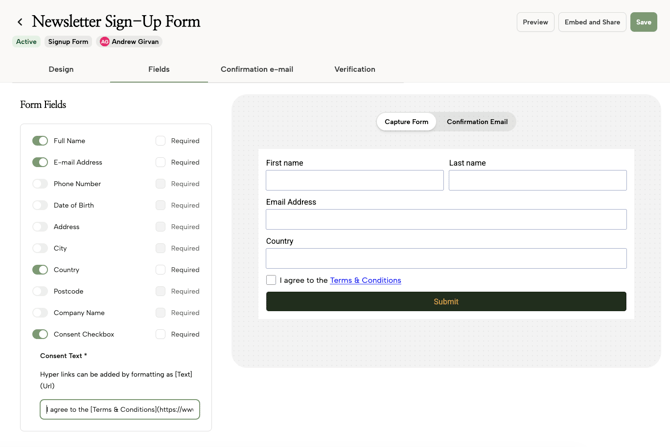Viewport: 670px width, 447px height.
Task: Click Andrew Girvan's avatar badge
Action: [104, 42]
